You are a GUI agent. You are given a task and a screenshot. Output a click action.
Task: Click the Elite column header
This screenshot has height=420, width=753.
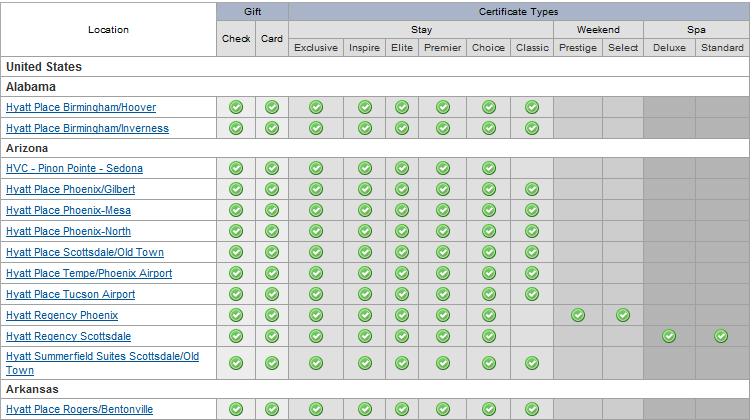tap(402, 48)
